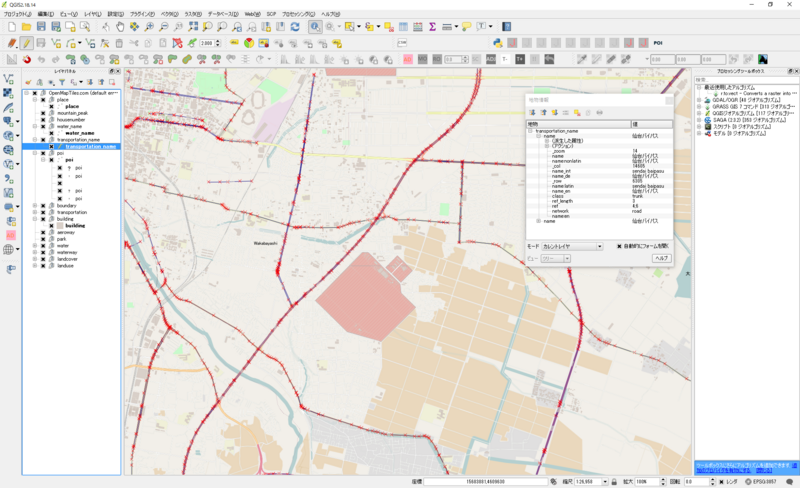Click the layers panel filter funnel icon
The width and height of the screenshot is (800, 488).
tap(62, 82)
